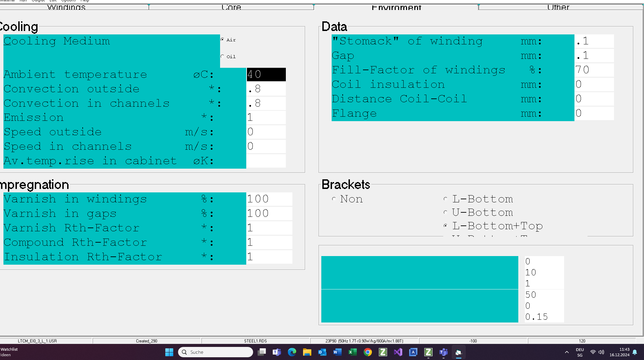Image resolution: width=644 pixels, height=360 pixels.
Task: Open Outlook from taskbar
Action: pos(322,352)
